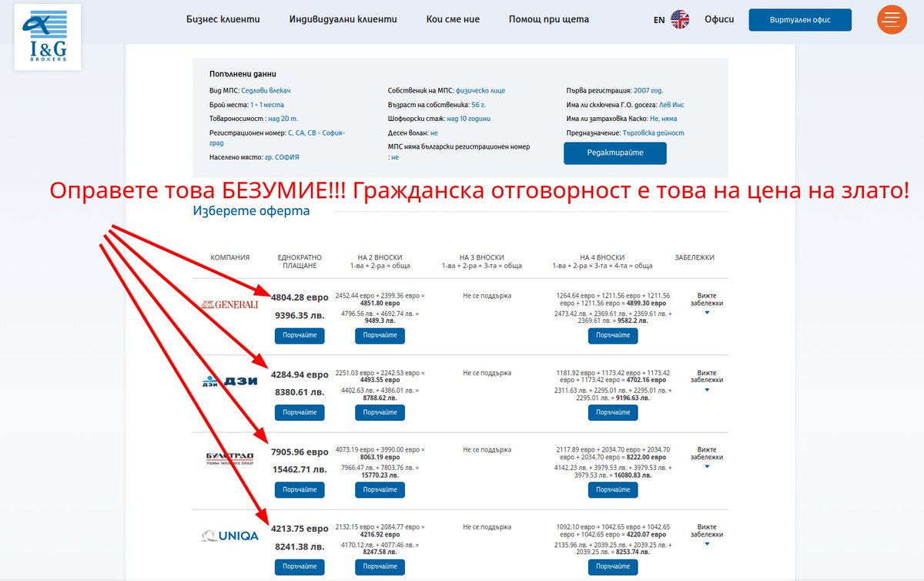The image size is (924, 581).
Task: Open Индивидуални клиенти menu
Action: click(343, 19)
